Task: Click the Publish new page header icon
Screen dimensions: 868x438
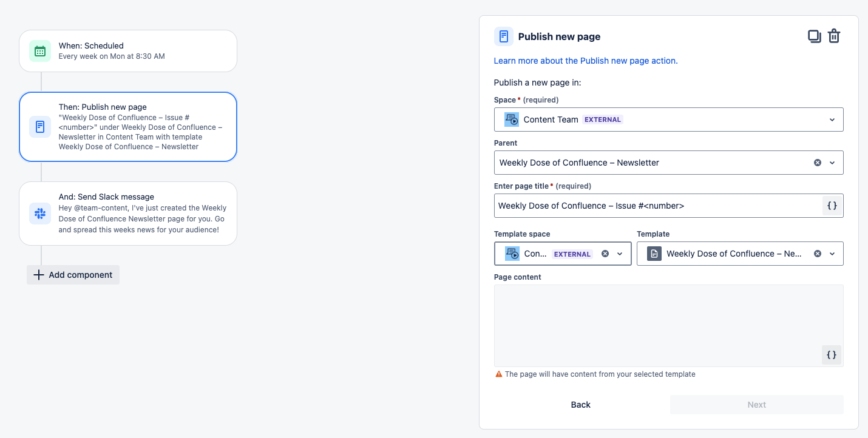Action: coord(504,36)
